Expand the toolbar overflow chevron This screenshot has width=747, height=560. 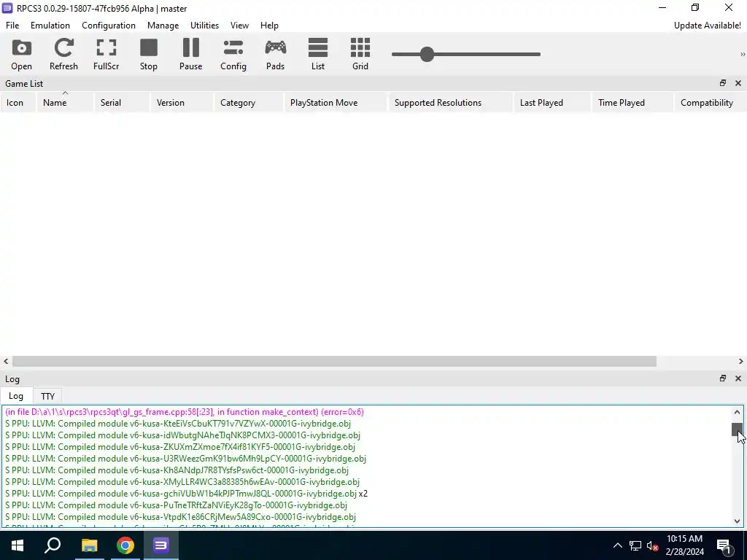742,54
